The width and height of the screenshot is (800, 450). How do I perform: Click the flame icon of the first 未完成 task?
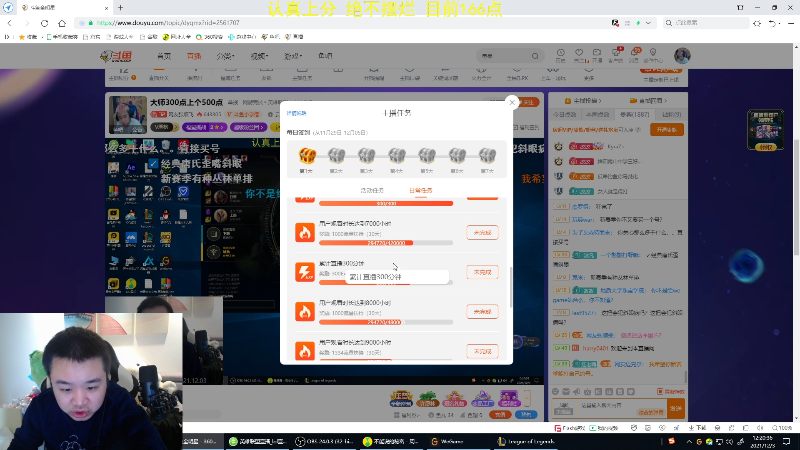click(x=305, y=232)
